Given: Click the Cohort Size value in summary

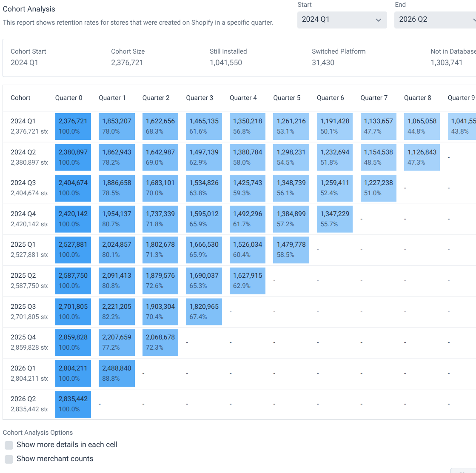Looking at the screenshot, I should (127, 63).
